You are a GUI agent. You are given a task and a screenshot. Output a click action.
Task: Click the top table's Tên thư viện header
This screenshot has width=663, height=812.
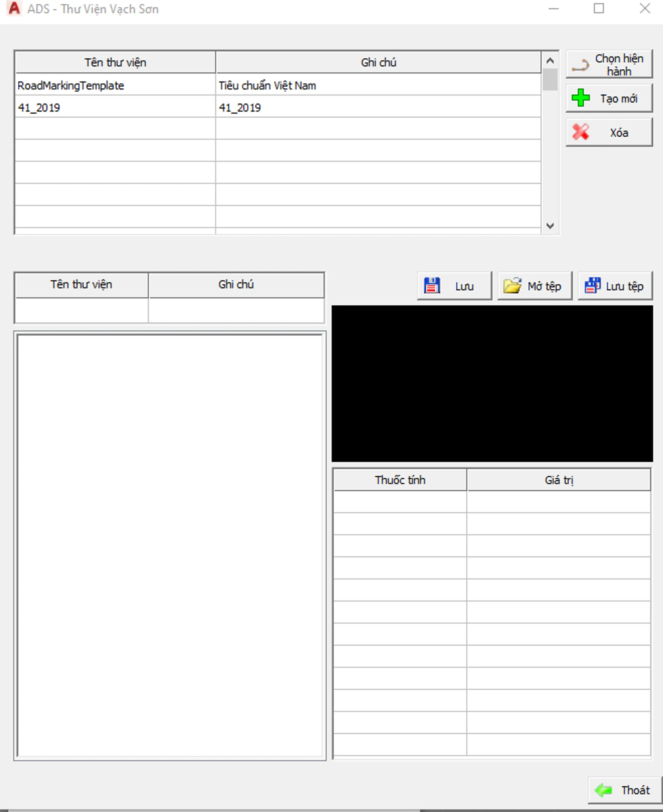[115, 62]
